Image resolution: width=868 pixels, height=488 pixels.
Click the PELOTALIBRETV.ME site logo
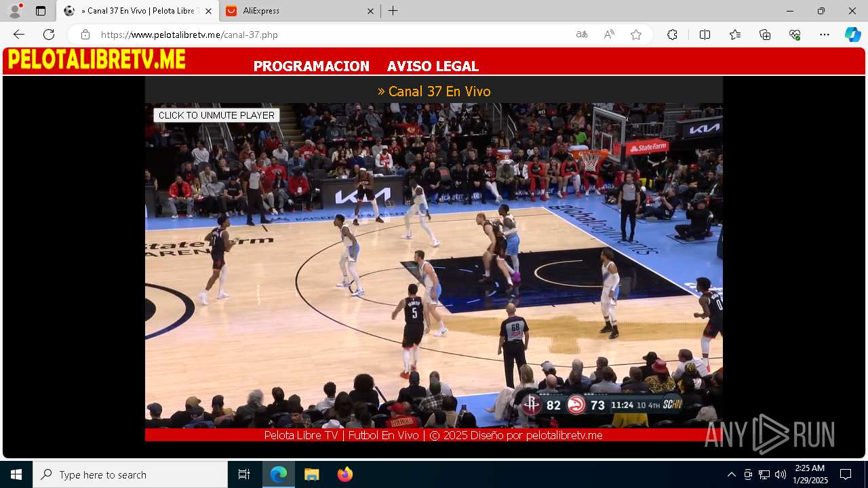pyautogui.click(x=96, y=60)
